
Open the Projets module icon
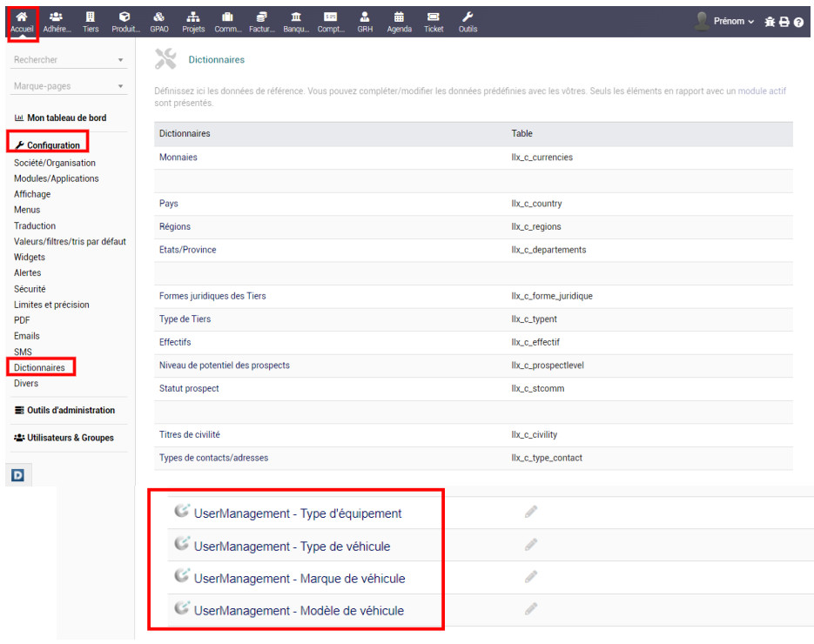click(193, 21)
